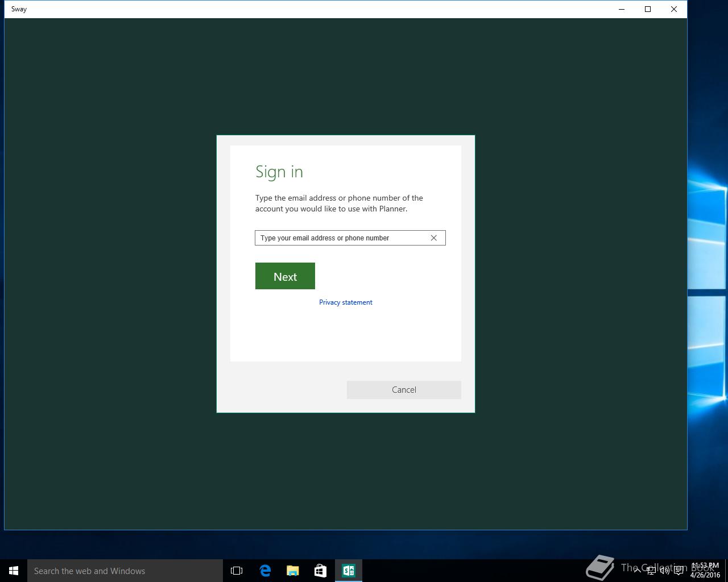This screenshot has width=728, height=582.
Task: Open the Windows Store from the taskbar
Action: [320, 571]
